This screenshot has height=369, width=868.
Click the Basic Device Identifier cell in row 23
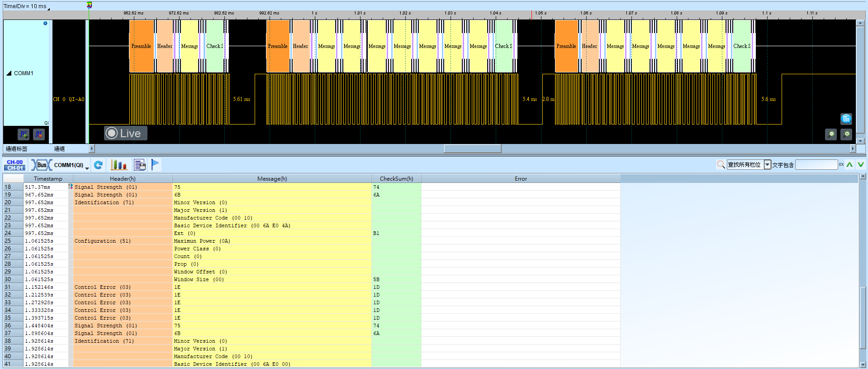click(272, 225)
